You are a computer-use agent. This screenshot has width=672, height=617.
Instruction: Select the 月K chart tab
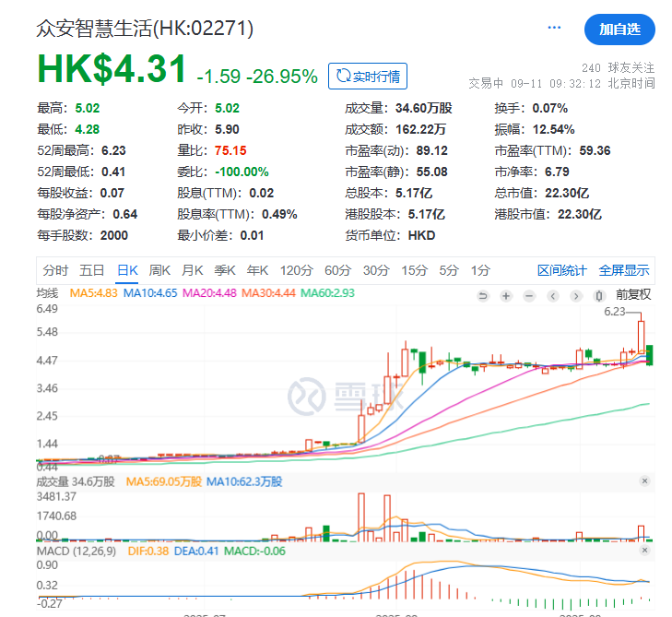tap(192, 270)
